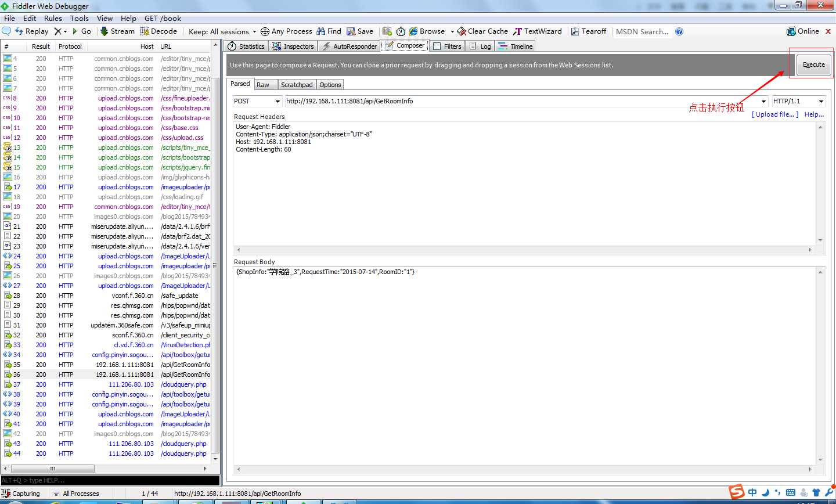Click inside the Request Body text area
Viewport: 836px width, 504px height.
[x=525, y=366]
